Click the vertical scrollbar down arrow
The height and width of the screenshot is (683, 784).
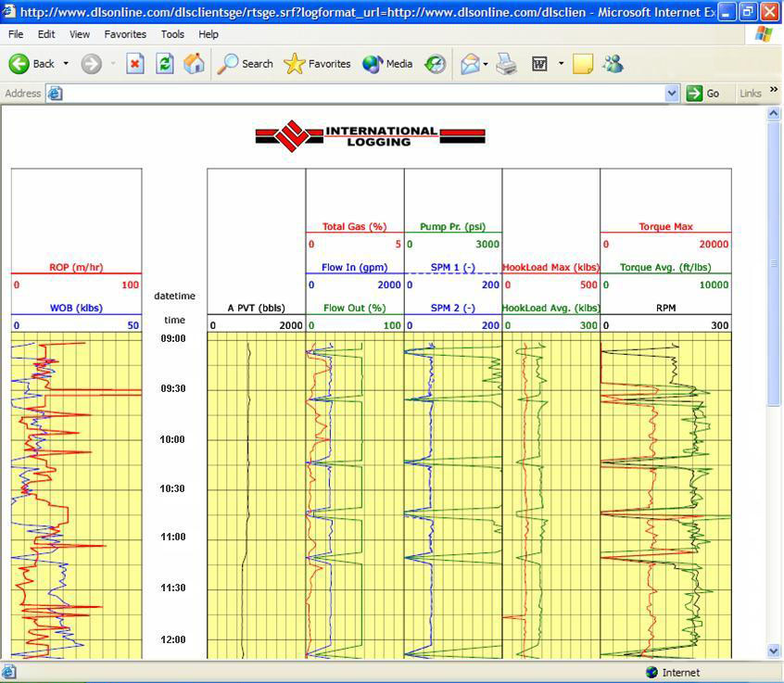point(773,651)
